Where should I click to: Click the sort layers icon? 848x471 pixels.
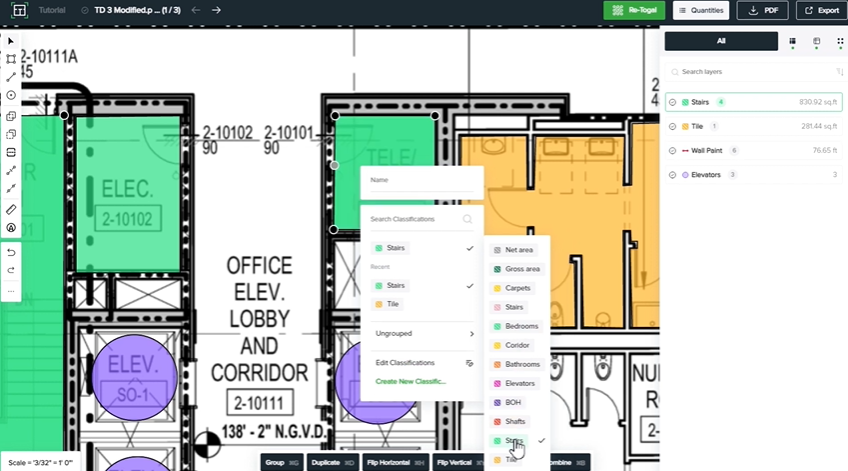pos(839,71)
